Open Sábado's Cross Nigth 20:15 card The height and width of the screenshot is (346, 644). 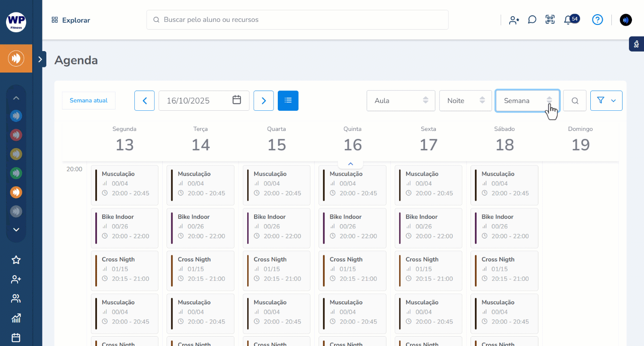[x=504, y=270]
